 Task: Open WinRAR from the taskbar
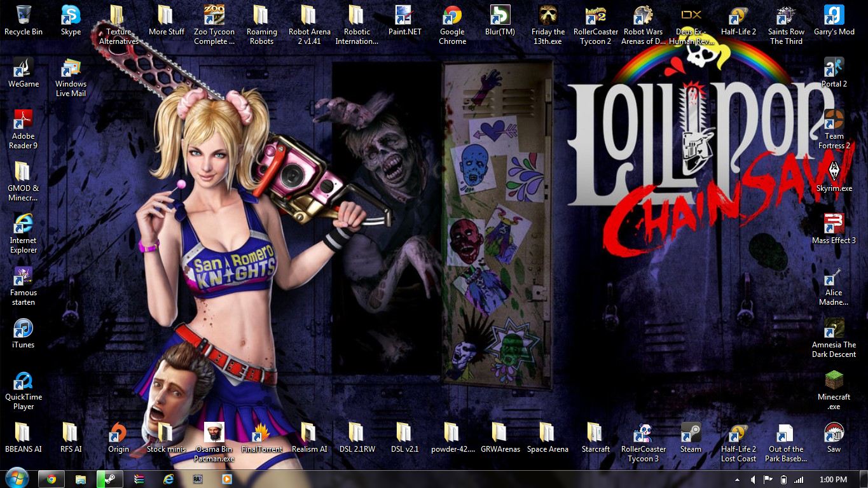pos(139,479)
